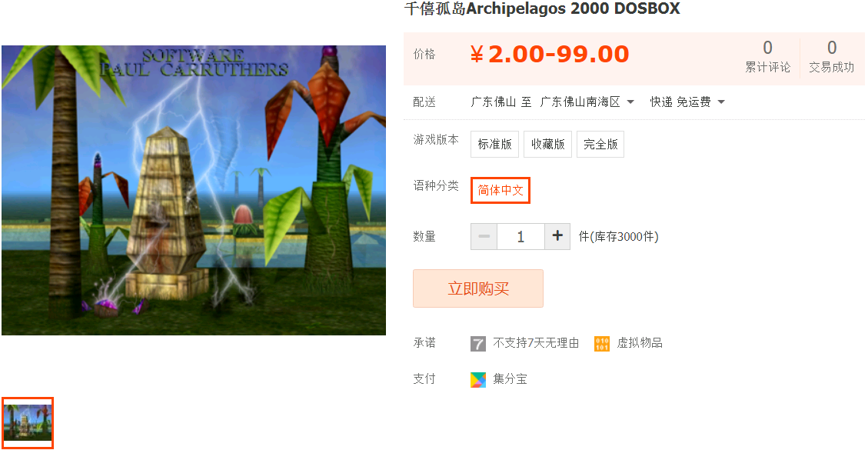Click the orange virtual goods icon

tap(602, 344)
